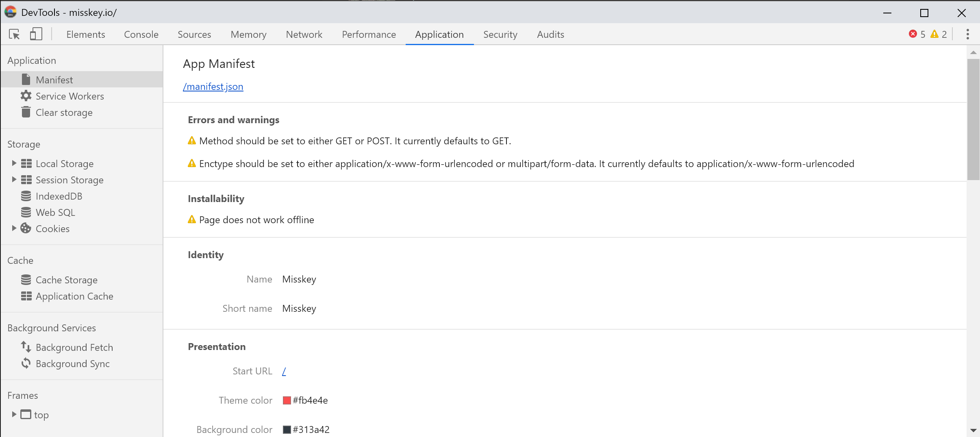Click the vertical scrollbar thumb
This screenshot has height=437, width=980.
click(973, 119)
